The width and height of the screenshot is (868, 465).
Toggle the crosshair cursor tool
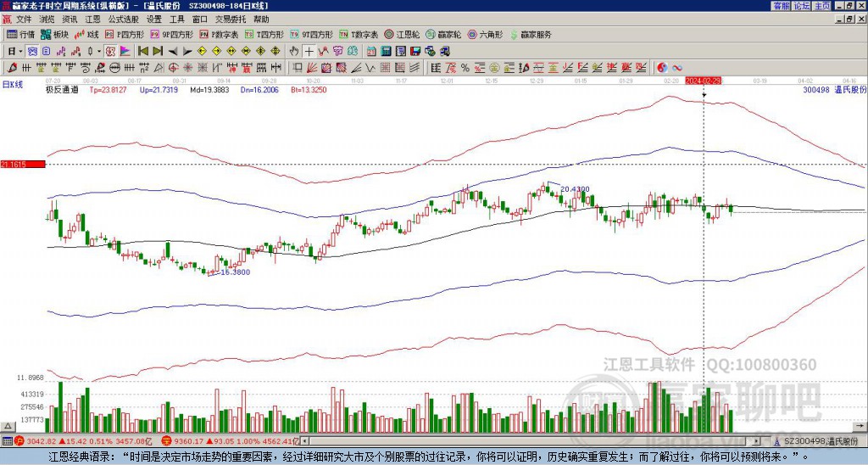(309, 51)
